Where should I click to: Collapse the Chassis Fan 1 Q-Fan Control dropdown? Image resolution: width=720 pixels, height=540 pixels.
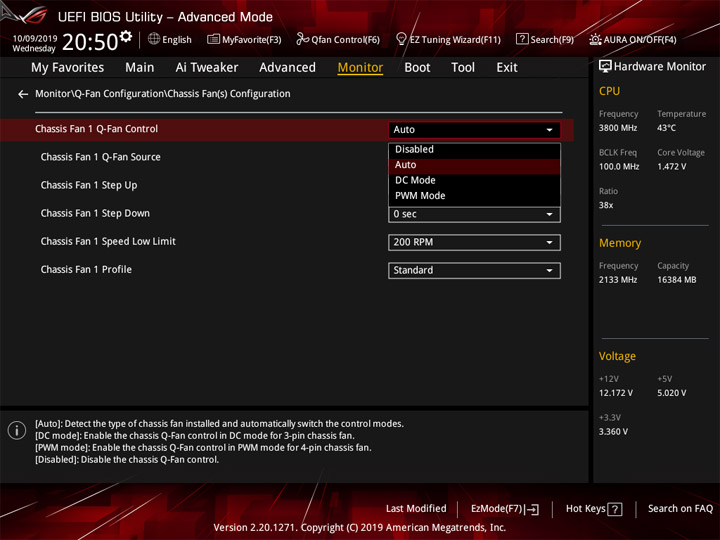tap(474, 130)
